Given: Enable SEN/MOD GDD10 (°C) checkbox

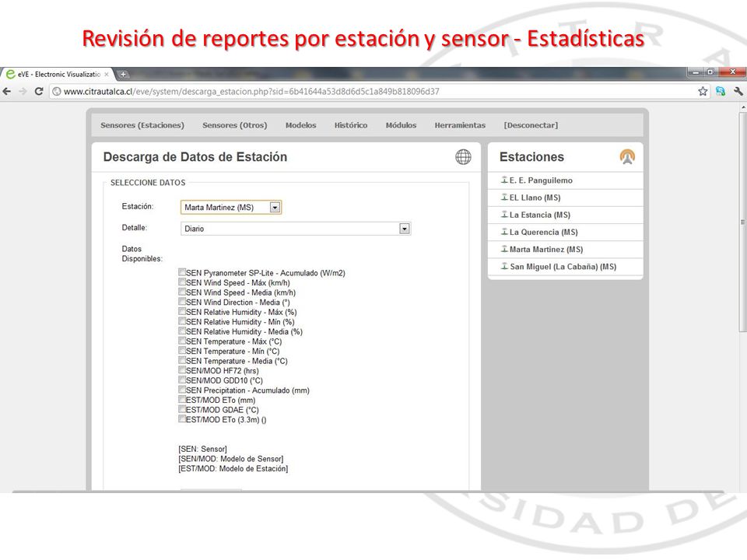Looking at the screenshot, I should tap(182, 380).
